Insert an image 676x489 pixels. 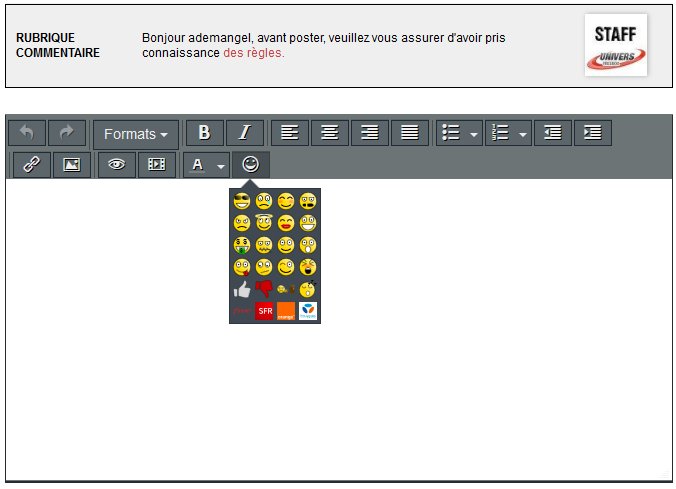pyautogui.click(x=72, y=164)
